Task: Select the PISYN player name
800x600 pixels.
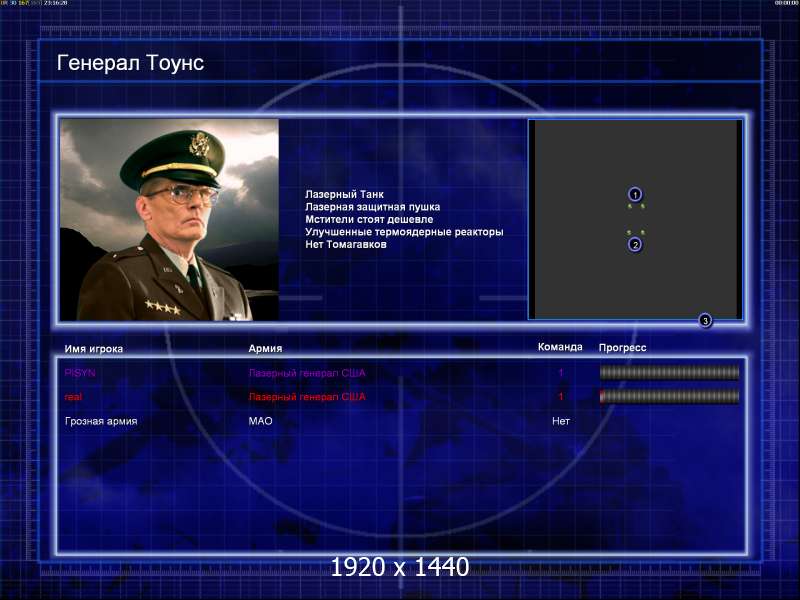Action: coord(80,373)
